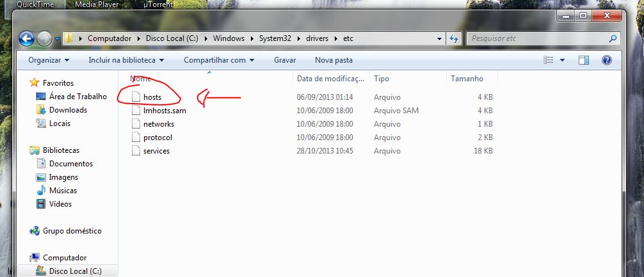
Task: Maximize the Explorer window
Action: (583, 16)
